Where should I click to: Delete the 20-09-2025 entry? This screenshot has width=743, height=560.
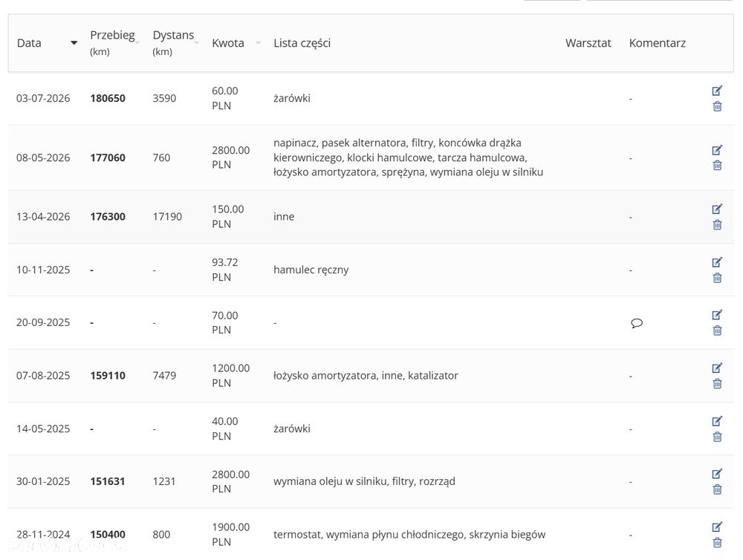tap(717, 331)
